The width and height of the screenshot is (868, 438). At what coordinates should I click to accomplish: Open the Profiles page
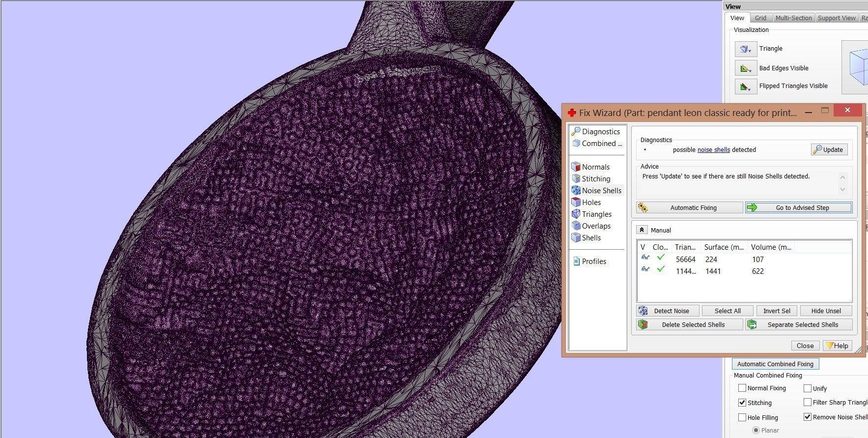[589, 262]
